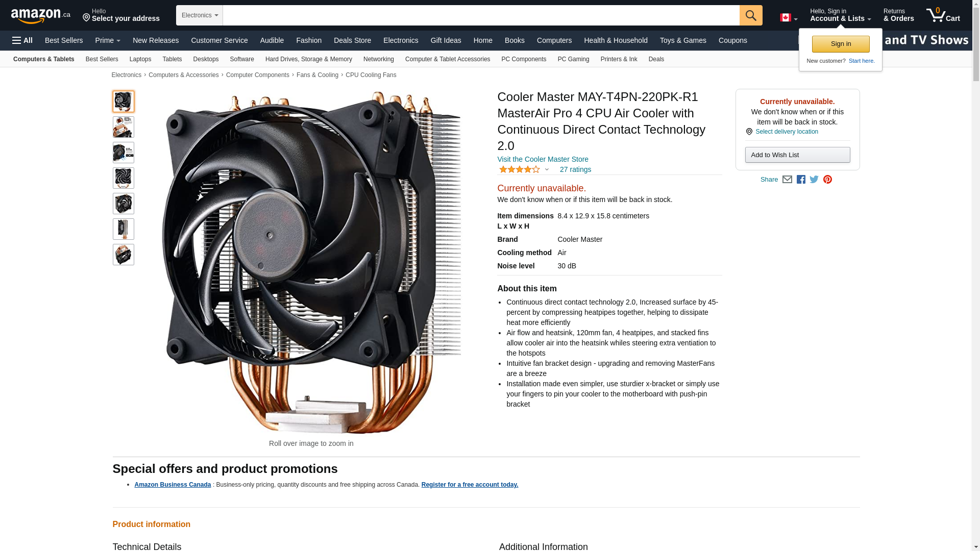This screenshot has width=980, height=551.
Task: Share the product on Twitter
Action: click(x=814, y=180)
